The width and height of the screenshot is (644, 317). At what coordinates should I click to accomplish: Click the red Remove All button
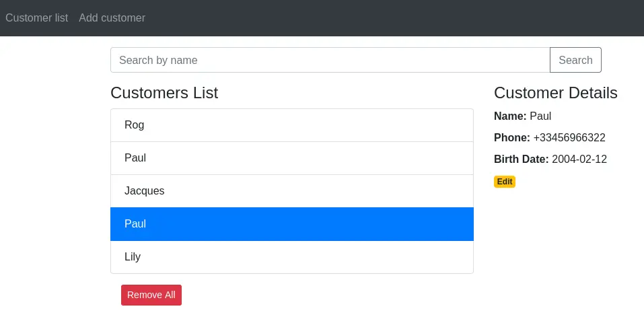click(x=151, y=295)
